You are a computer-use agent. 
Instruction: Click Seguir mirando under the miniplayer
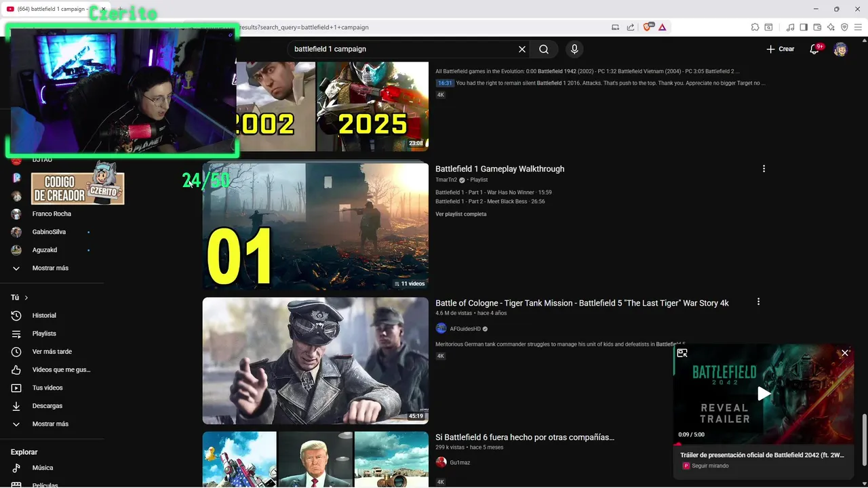tap(709, 466)
